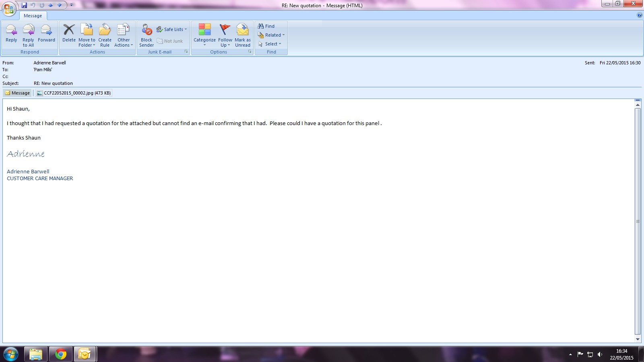Select the Message ribbon tab

33,16
